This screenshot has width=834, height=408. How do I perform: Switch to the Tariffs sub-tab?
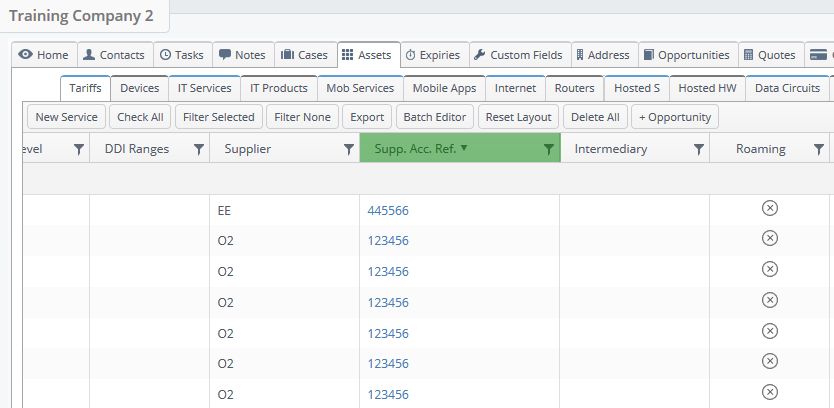pyautogui.click(x=85, y=88)
